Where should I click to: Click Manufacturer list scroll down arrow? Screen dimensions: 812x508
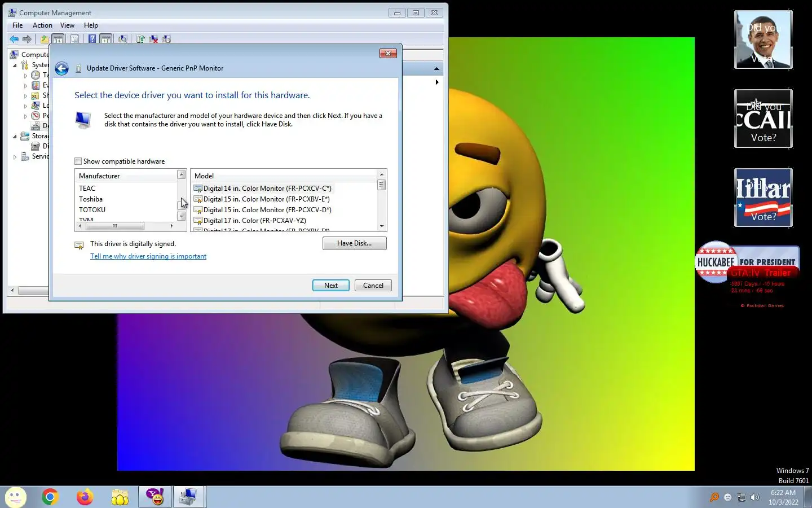[182, 216]
